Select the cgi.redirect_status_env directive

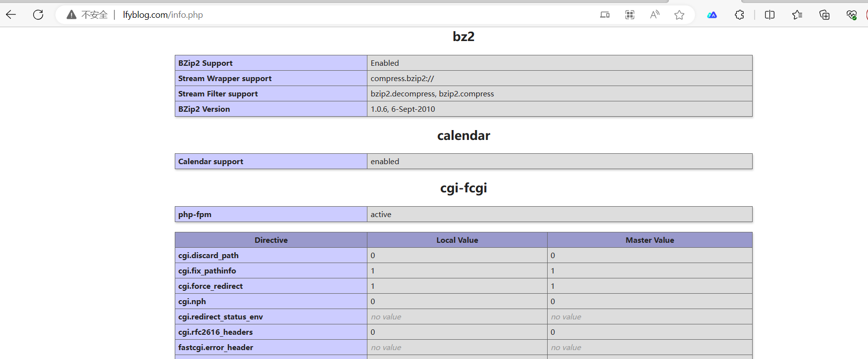(220, 316)
